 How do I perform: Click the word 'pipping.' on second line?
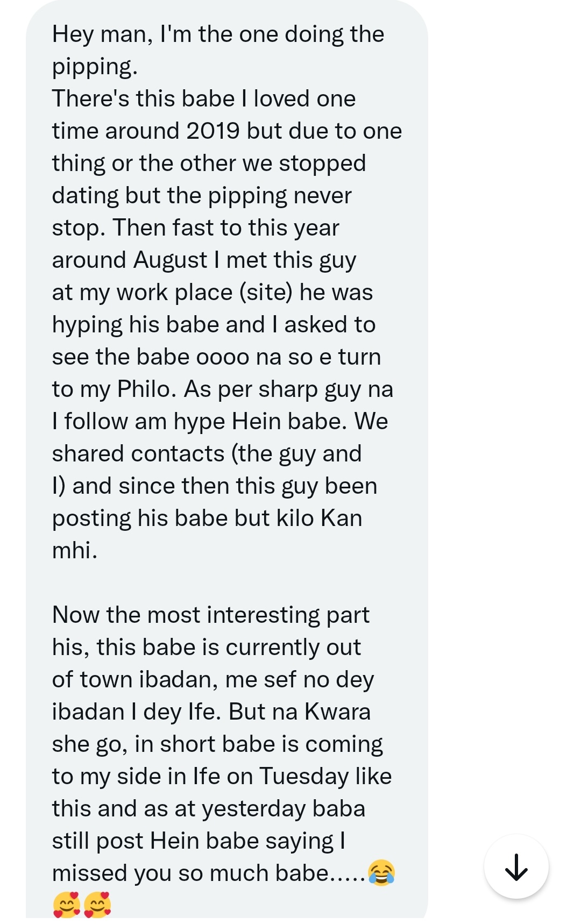click(x=95, y=68)
